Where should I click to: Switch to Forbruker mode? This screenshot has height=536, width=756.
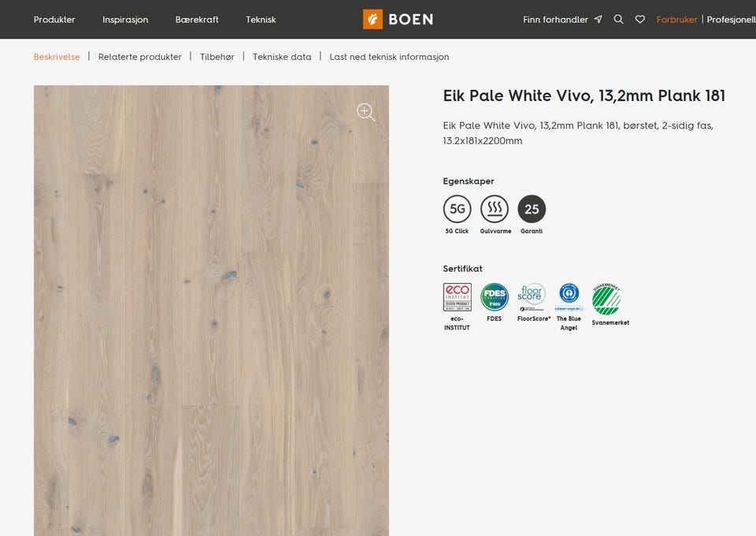676,20
